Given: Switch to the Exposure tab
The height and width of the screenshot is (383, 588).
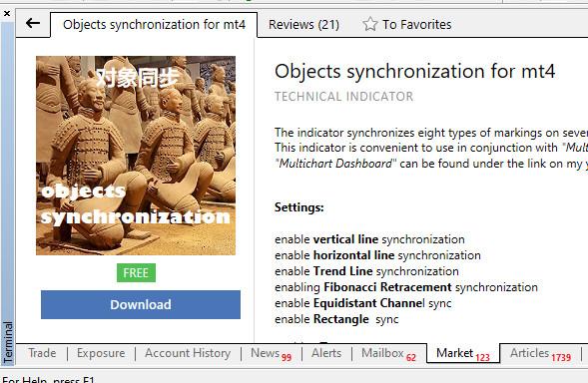Looking at the screenshot, I should pos(101,353).
